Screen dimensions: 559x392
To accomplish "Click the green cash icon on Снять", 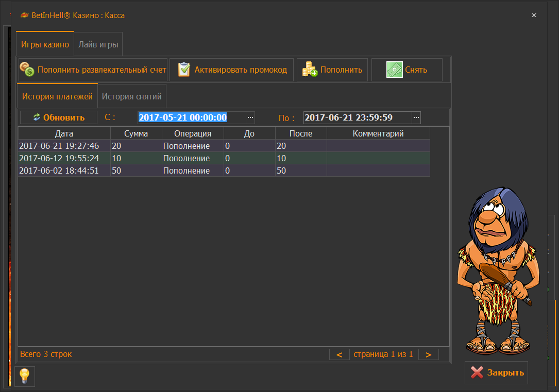I will pos(394,70).
